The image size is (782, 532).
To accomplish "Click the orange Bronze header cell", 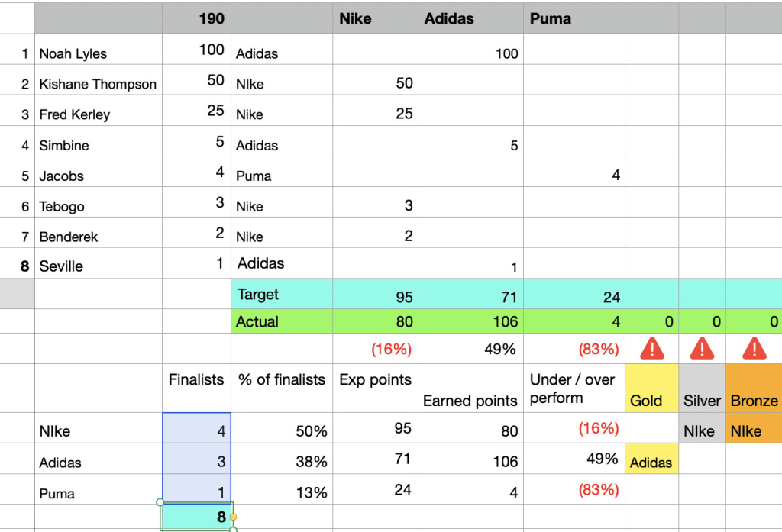I will click(754, 389).
